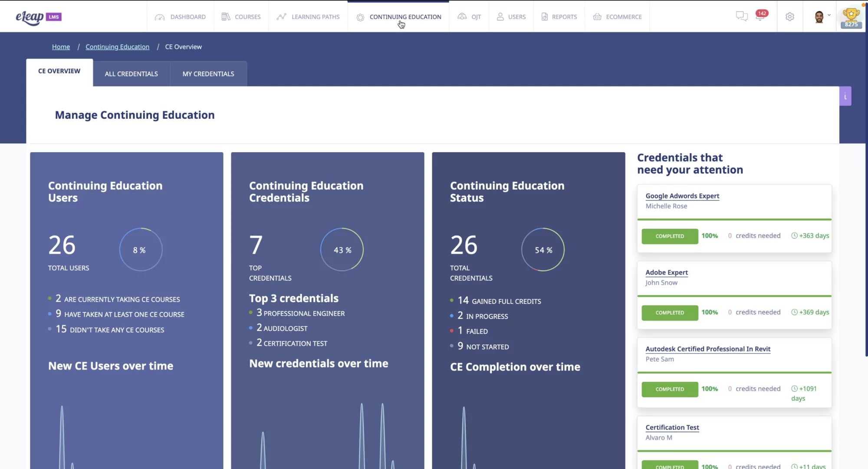Open the Continuing Education menu item
Viewport: 868px width, 469px height.
398,16
